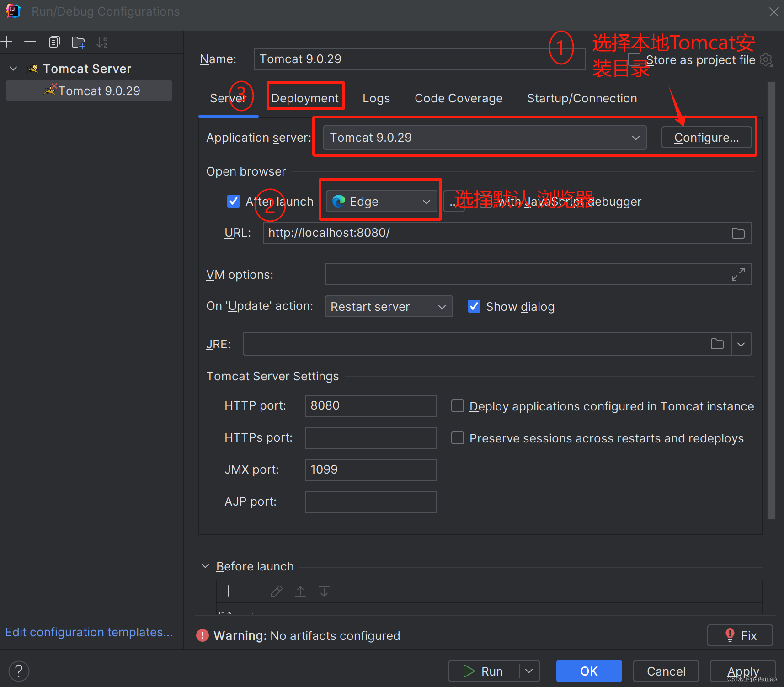Click the Run button
This screenshot has height=687, width=784.
coord(484,671)
